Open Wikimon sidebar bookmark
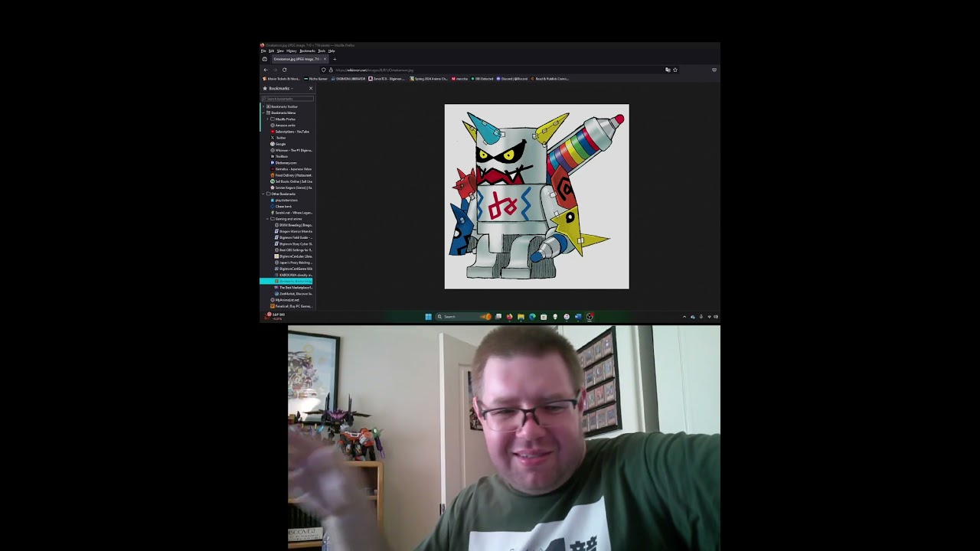The width and height of the screenshot is (980, 551). pyautogui.click(x=291, y=150)
